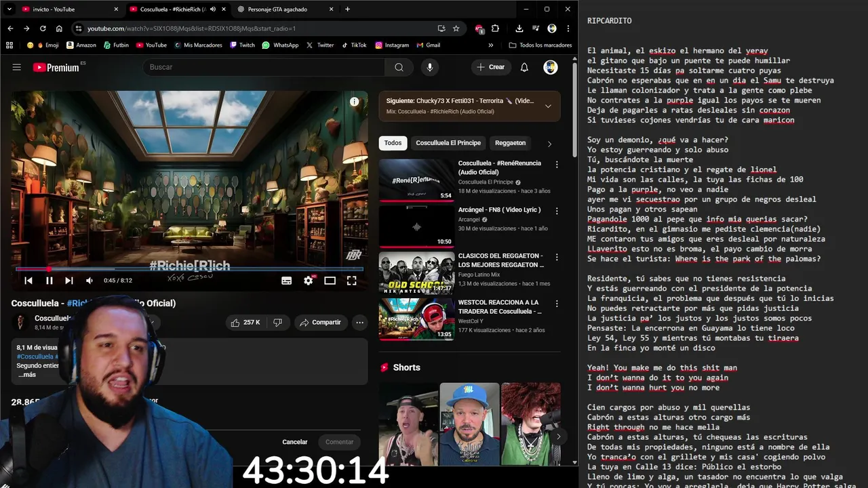Screen dimensions: 868x488
Task: Click the magnifier search button
Action: (x=399, y=67)
